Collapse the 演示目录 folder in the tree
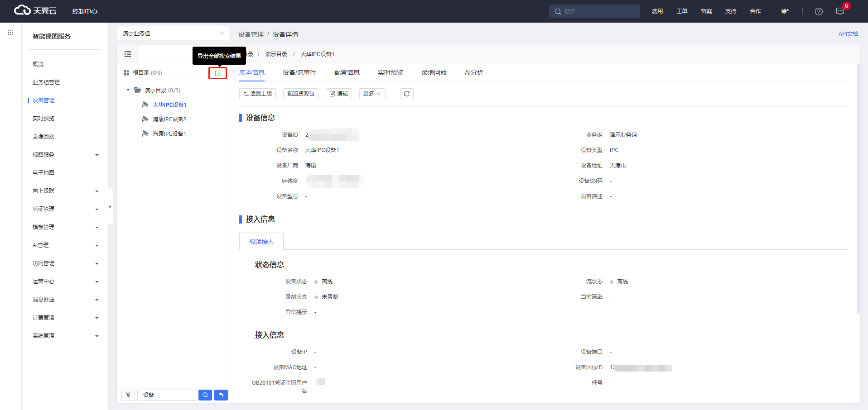 point(128,90)
